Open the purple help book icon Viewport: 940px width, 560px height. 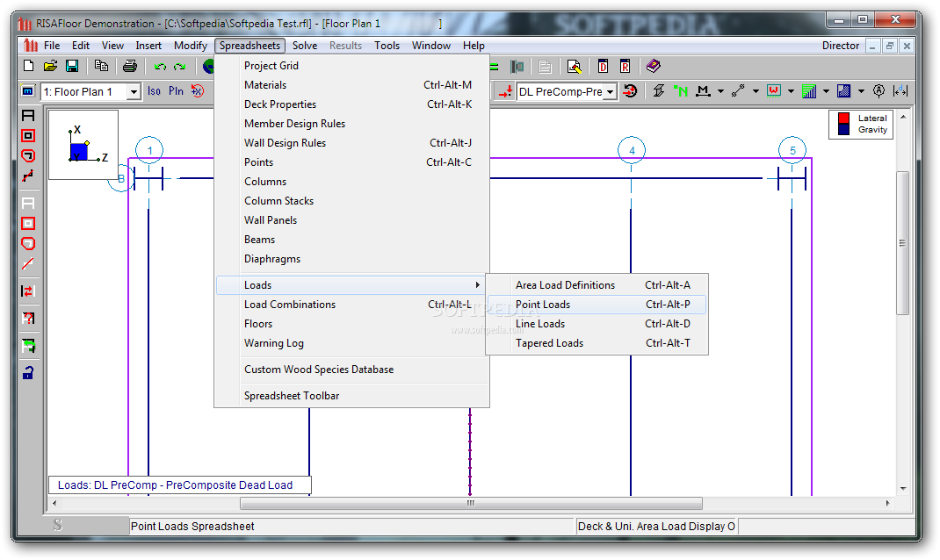click(x=654, y=66)
